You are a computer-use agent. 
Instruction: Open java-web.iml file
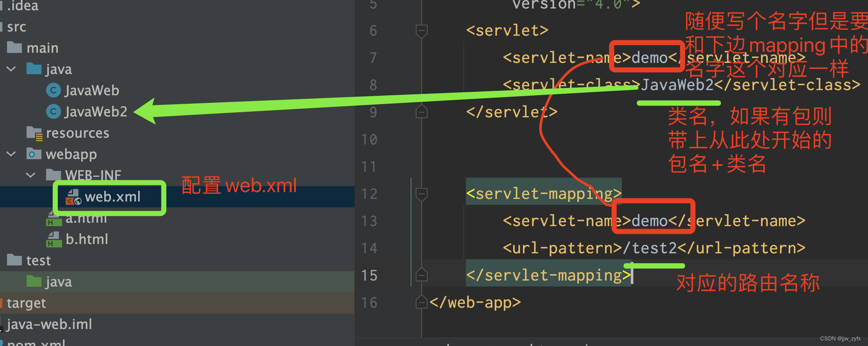pos(49,324)
